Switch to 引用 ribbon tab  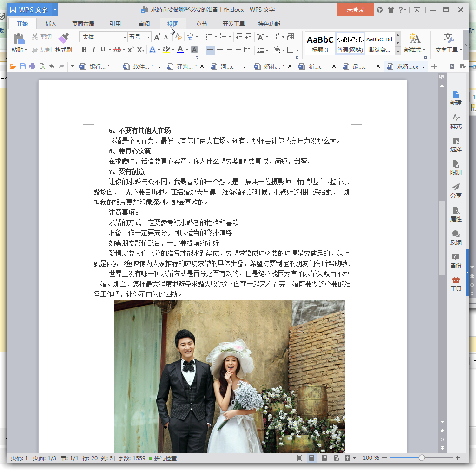pos(115,24)
